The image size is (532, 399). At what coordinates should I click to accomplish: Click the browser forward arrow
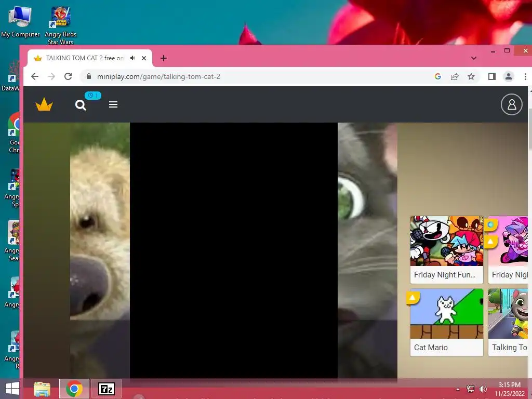[x=51, y=76]
